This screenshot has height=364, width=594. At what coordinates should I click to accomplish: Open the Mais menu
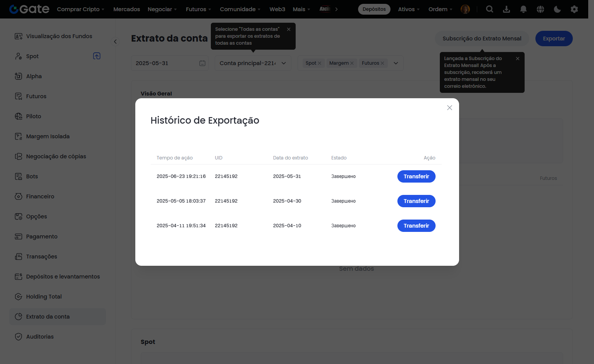(301, 9)
